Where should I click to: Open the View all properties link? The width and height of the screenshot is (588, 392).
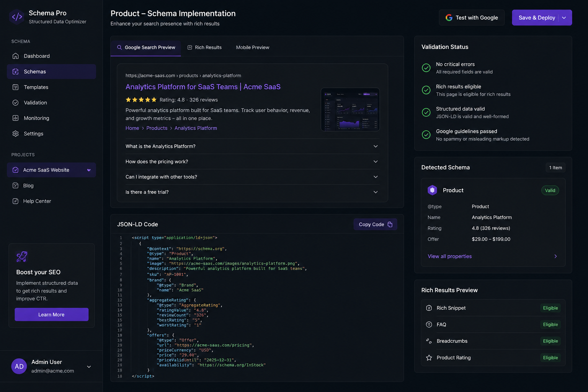(449, 256)
